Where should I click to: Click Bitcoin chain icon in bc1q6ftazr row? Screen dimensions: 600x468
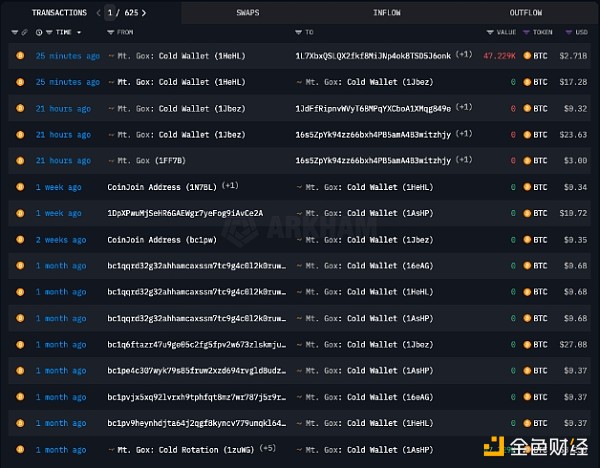[x=20, y=344]
